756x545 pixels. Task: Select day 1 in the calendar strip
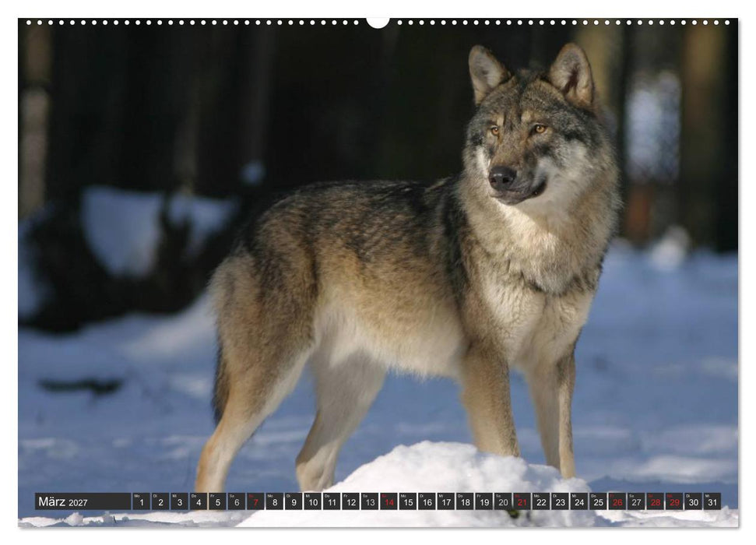click(x=141, y=501)
